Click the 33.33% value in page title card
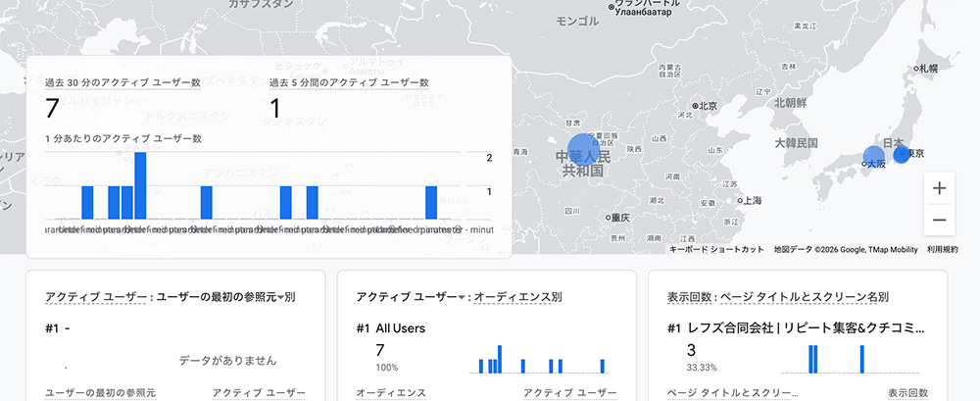Screen dimensions: 980x401 (702, 368)
